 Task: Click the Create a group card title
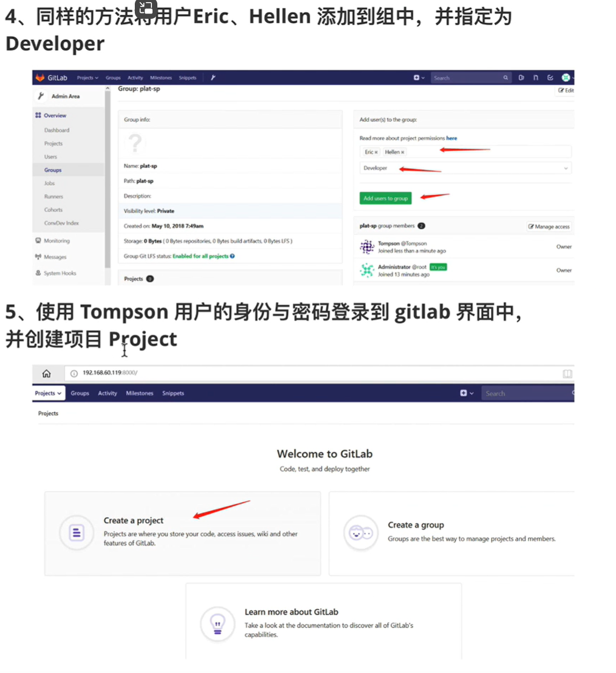coord(416,525)
